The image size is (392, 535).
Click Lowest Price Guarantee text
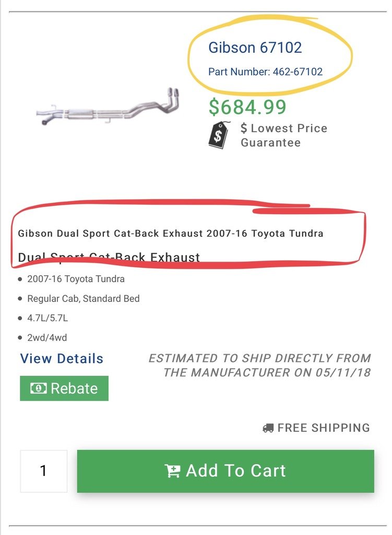(284, 135)
